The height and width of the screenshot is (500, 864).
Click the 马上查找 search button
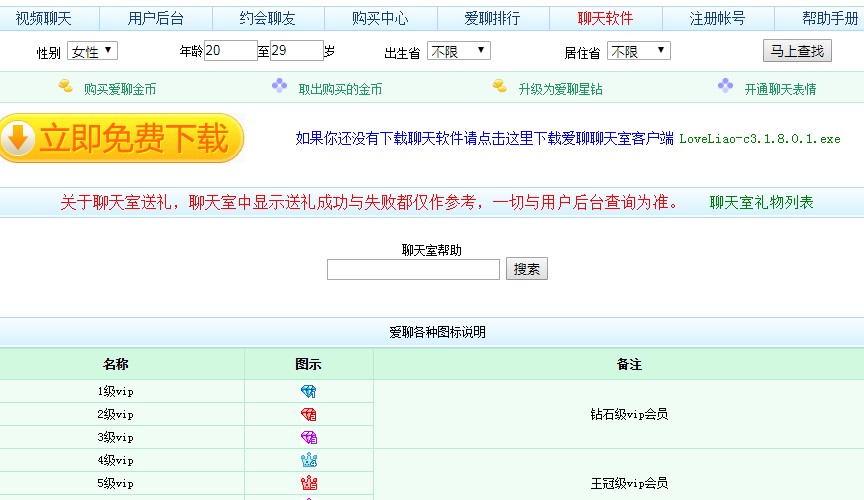click(x=797, y=51)
